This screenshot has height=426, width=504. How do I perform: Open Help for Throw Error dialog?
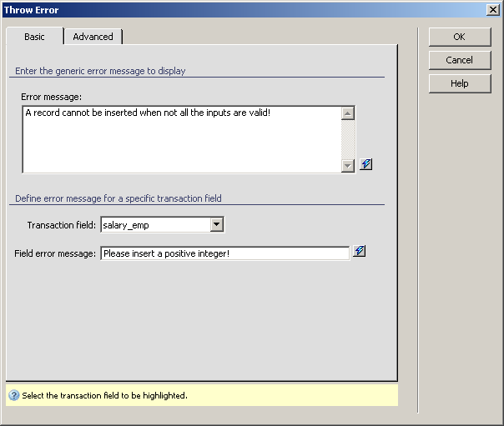click(x=459, y=83)
